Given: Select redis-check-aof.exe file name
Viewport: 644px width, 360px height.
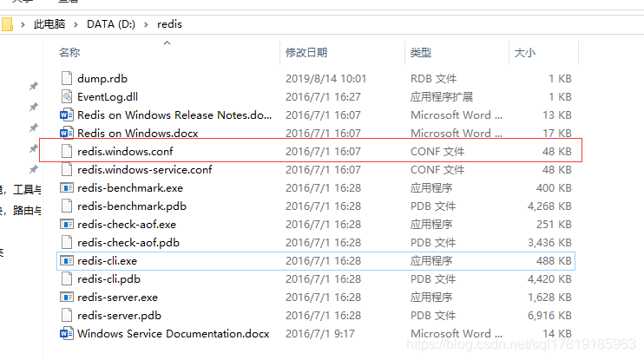Looking at the screenshot, I should click(x=127, y=224).
